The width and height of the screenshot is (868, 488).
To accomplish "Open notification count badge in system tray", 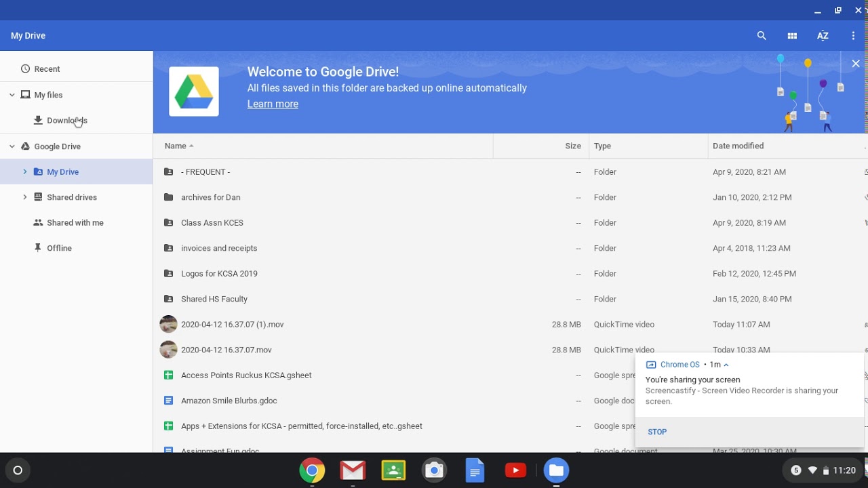I will 796,470.
